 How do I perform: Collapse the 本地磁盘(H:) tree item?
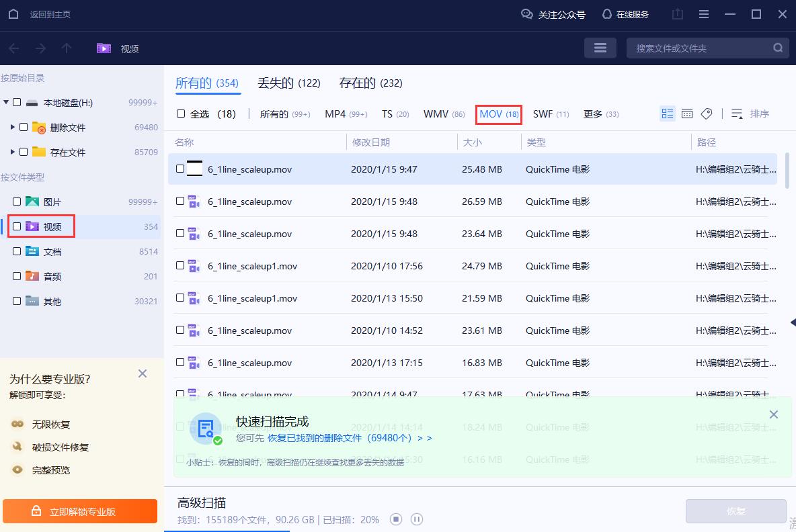[x=5, y=102]
